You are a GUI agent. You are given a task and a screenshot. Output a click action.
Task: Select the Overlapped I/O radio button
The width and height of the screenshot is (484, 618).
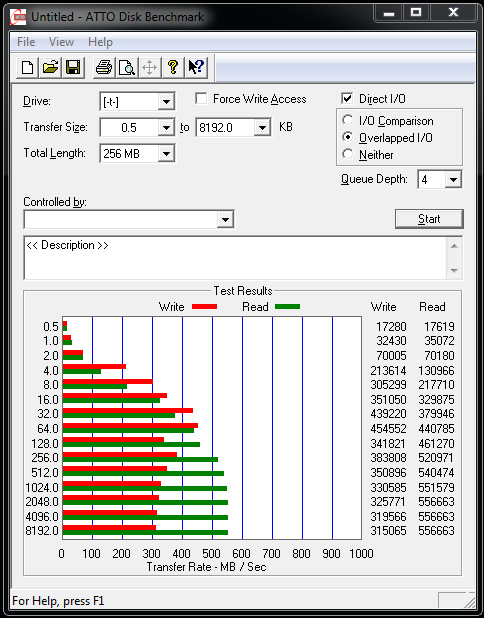pyautogui.click(x=347, y=137)
